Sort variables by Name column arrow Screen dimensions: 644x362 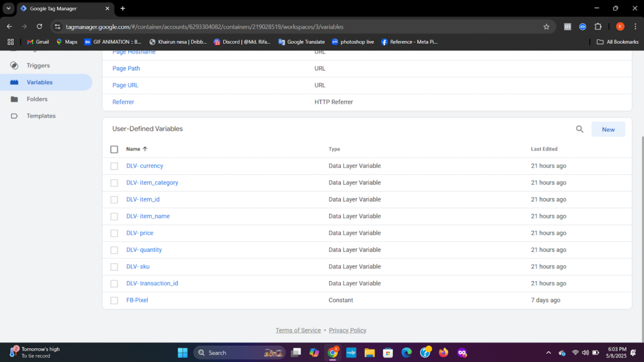tap(145, 149)
